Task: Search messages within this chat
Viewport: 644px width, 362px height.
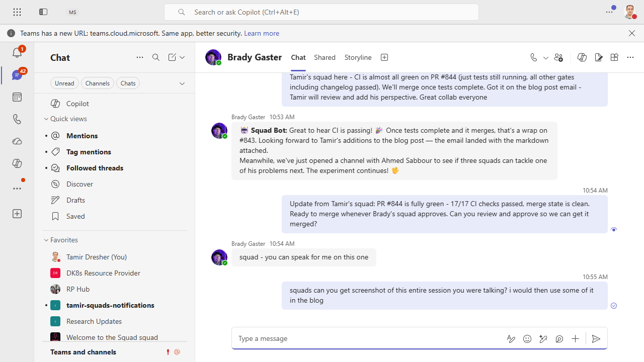Action: (x=156, y=57)
